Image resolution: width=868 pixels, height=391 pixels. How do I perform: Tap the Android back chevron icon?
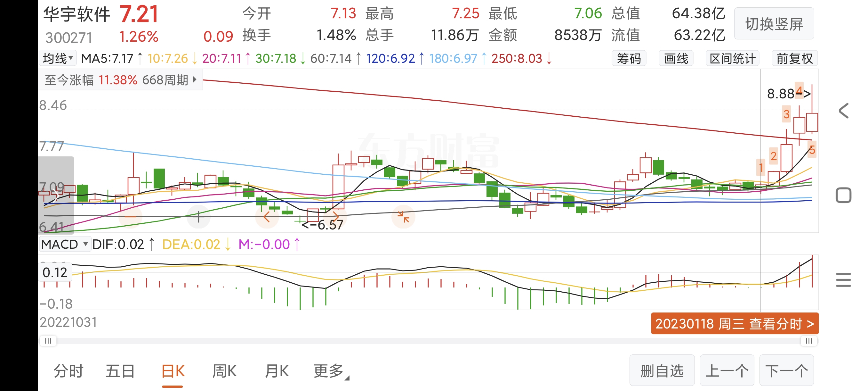[x=843, y=111]
